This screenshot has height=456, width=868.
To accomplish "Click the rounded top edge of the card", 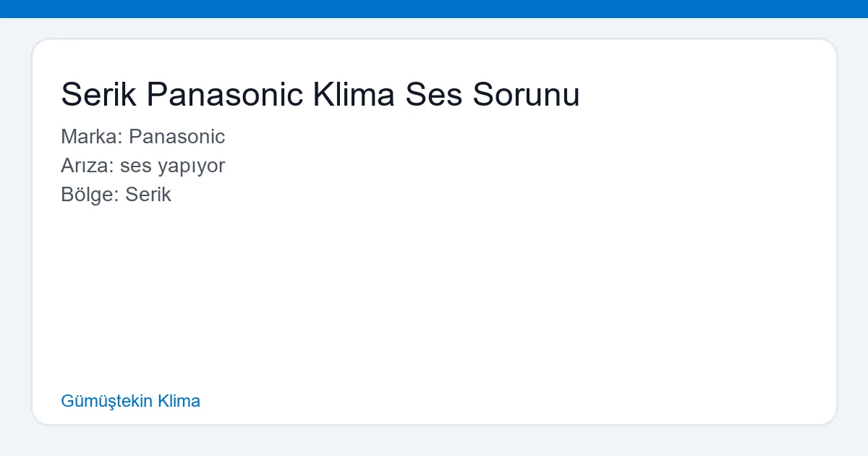I will tap(434, 40).
